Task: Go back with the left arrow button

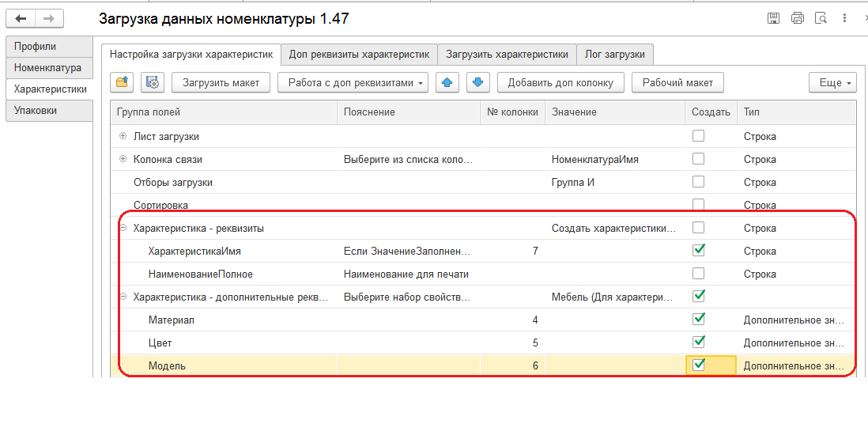Action: click(x=21, y=18)
